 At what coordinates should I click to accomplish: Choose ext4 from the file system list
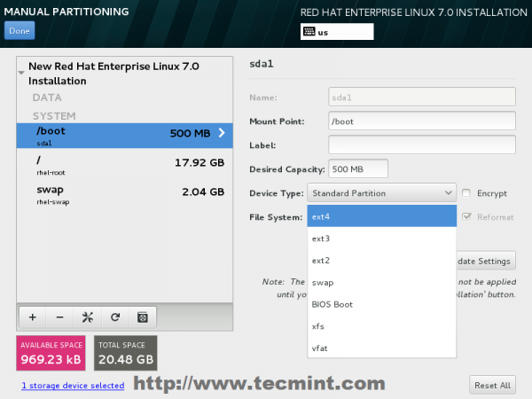[x=381, y=216]
